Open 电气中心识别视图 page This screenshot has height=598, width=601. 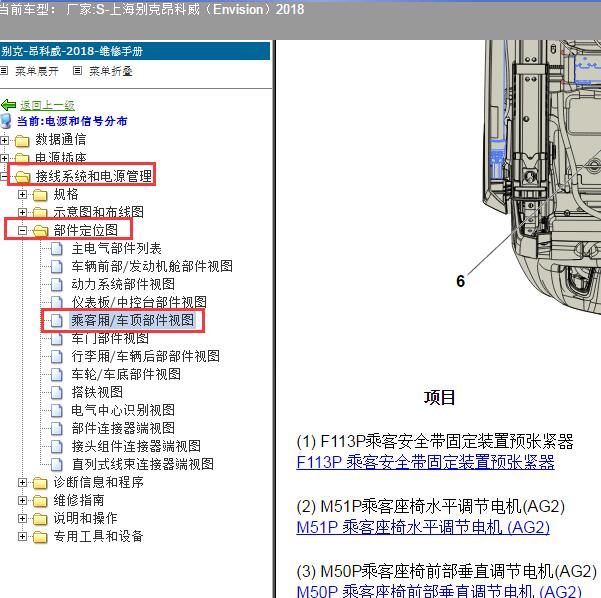(123, 410)
